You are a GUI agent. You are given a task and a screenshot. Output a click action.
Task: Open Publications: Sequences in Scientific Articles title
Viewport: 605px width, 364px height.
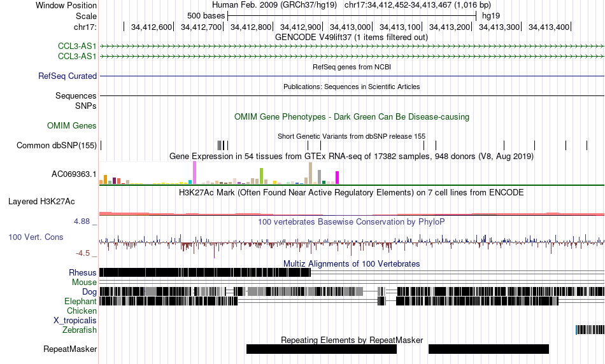[x=352, y=87]
